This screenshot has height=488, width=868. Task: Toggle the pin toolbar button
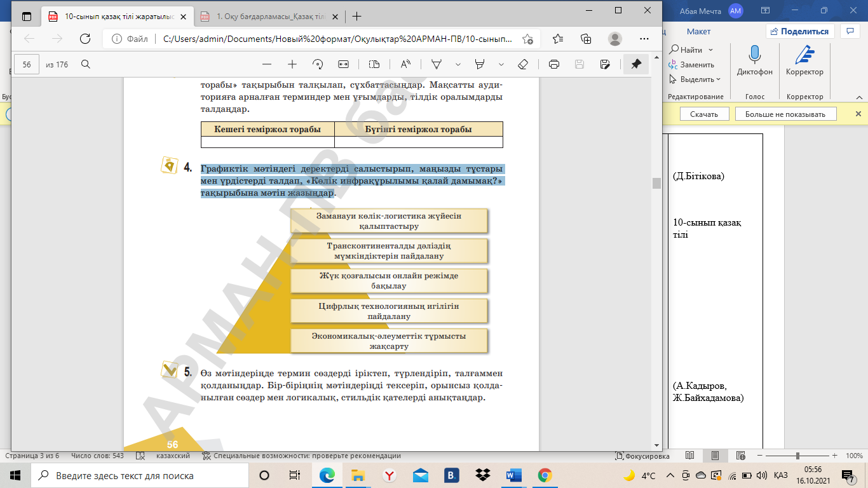(636, 64)
